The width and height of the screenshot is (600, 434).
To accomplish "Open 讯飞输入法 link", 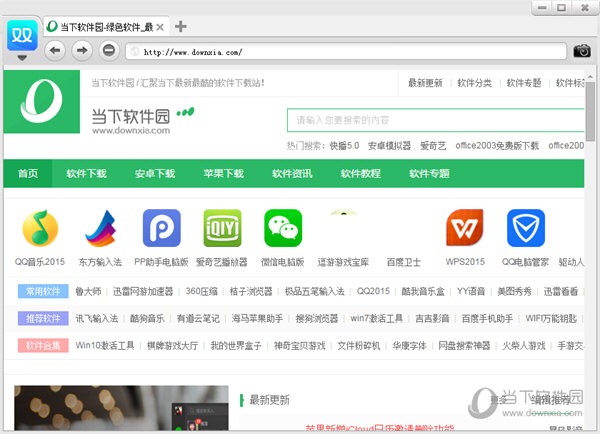I will [x=97, y=319].
